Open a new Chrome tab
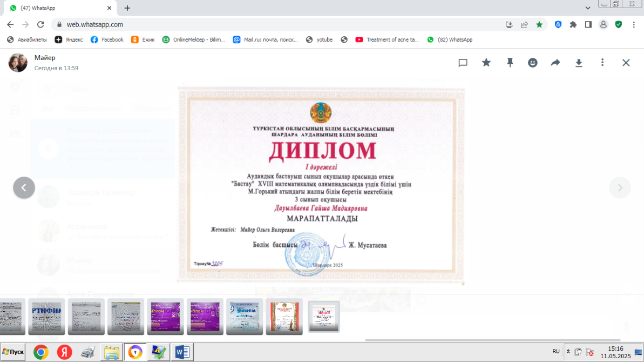The image size is (644, 362). click(127, 8)
